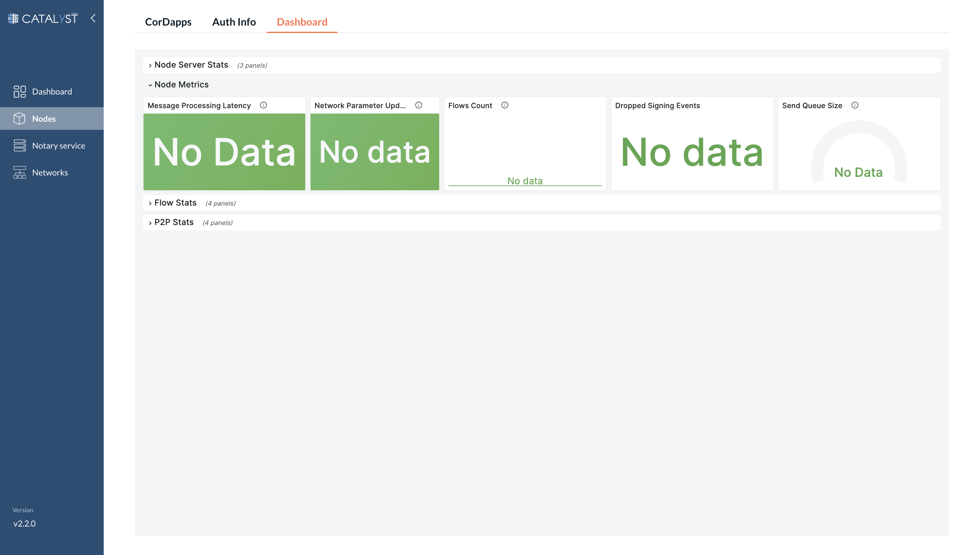Click the Networks icon in sidebar
The image size is (980, 555).
(x=19, y=172)
